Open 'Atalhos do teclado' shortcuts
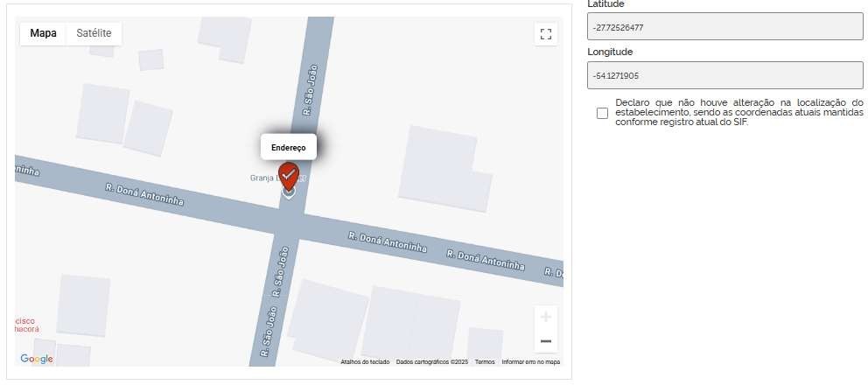 tap(365, 362)
